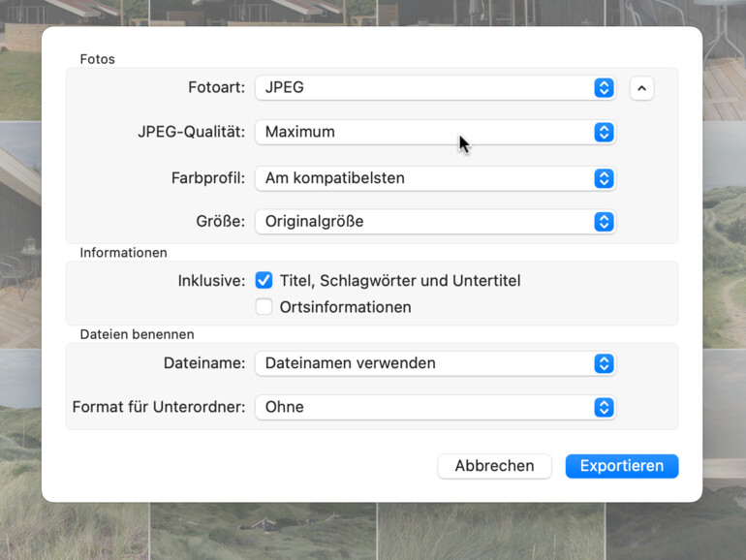Image resolution: width=746 pixels, height=560 pixels.
Task: Click the blue arrows of Format für Unterordner
Action: point(604,407)
